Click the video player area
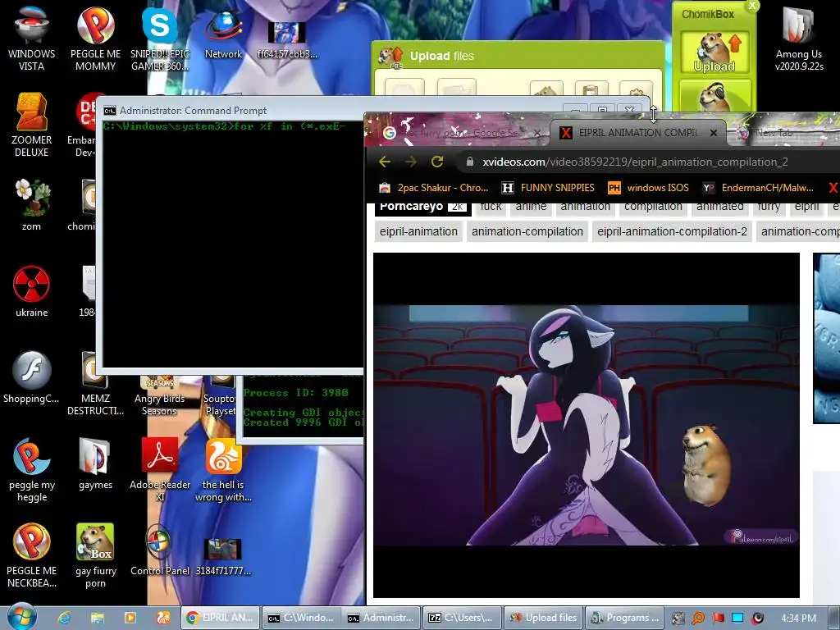Image resolution: width=840 pixels, height=630 pixels. (x=586, y=426)
